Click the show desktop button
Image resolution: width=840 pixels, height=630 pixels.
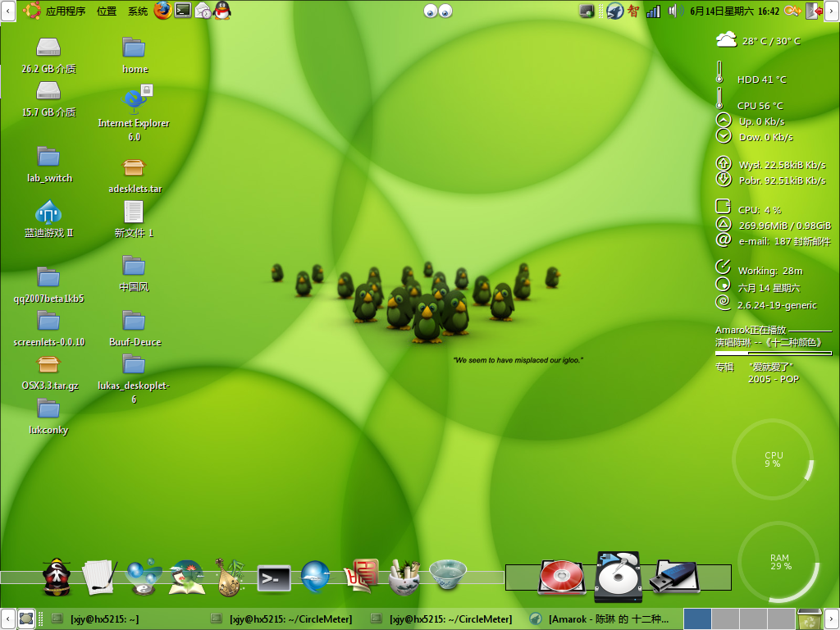coord(25,619)
